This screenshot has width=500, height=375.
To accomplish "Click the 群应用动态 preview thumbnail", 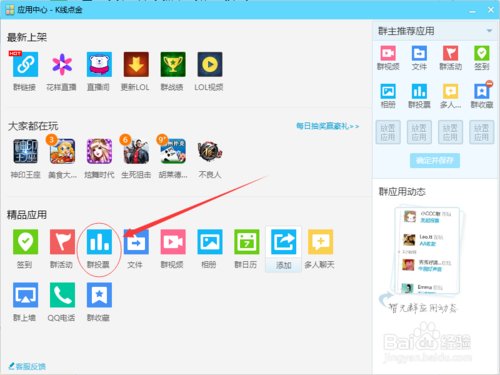I will click(427, 251).
